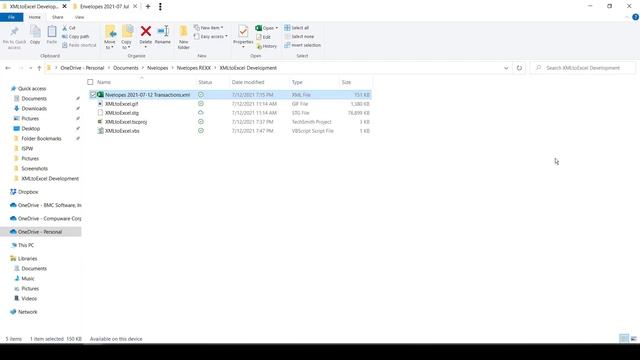
Task: Switch to the Share ribbon tab
Action: [x=58, y=17]
